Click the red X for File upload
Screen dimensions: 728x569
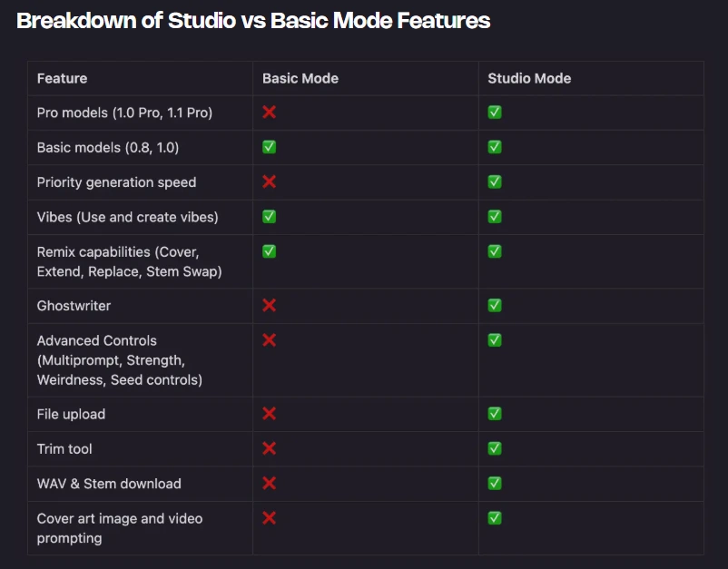270,414
